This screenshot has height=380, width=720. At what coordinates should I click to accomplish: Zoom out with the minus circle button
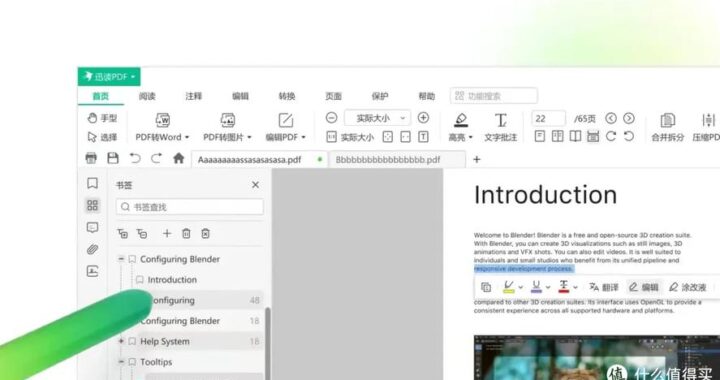pos(332,118)
